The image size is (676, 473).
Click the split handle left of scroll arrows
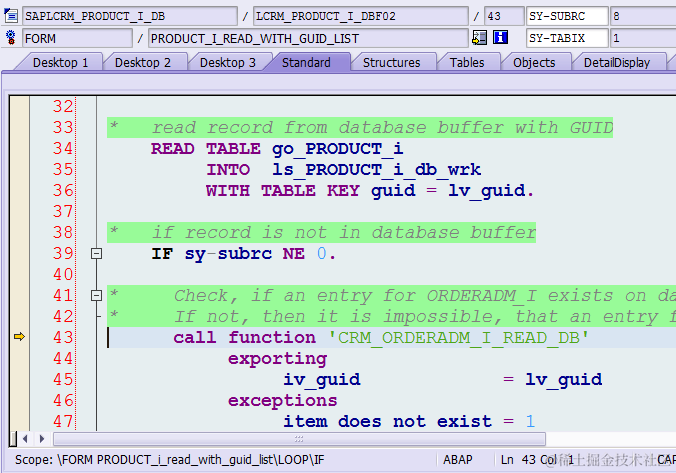[13, 439]
